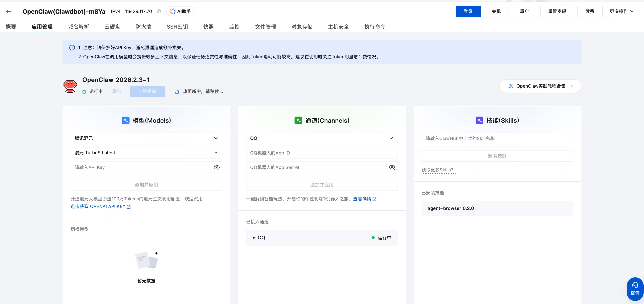Expand the QQ channel type dropdown
This screenshot has height=304, width=644.
click(322, 138)
